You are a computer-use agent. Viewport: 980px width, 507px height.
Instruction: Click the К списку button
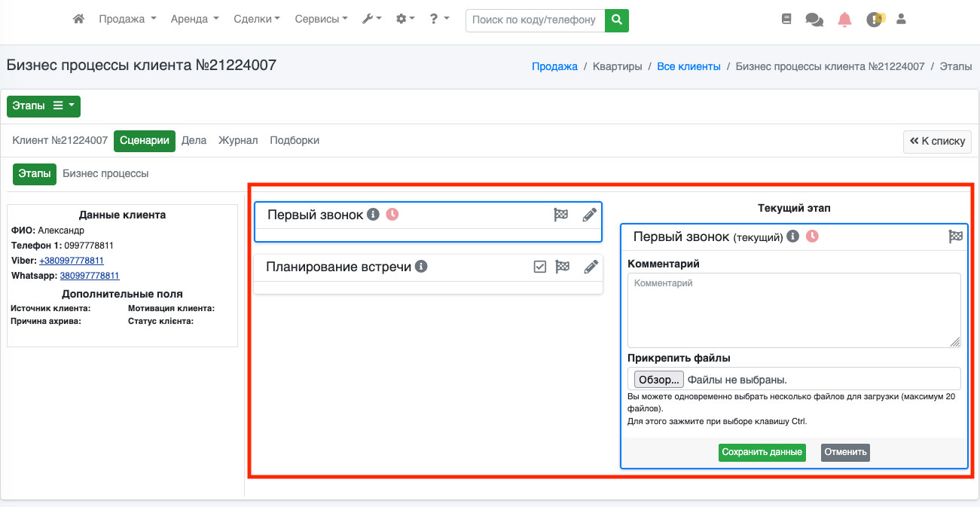(x=938, y=142)
